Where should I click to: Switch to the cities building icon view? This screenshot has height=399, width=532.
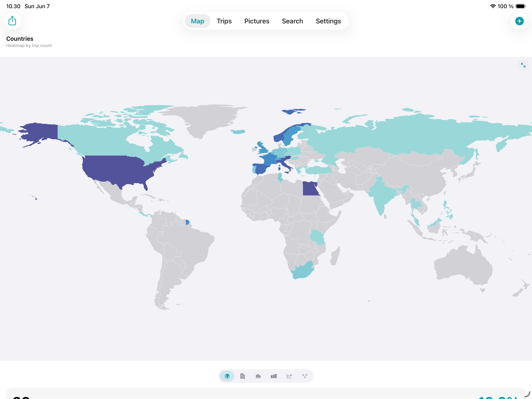click(242, 376)
